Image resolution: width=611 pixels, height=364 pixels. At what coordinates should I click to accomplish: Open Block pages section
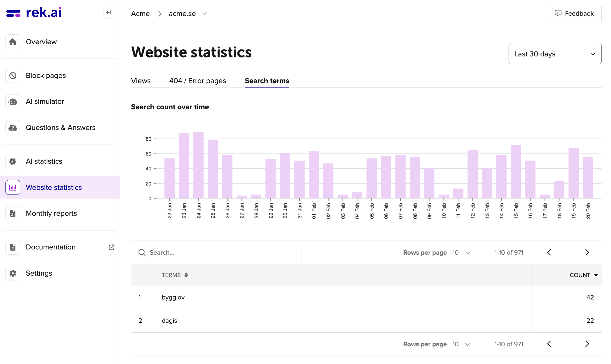46,76
